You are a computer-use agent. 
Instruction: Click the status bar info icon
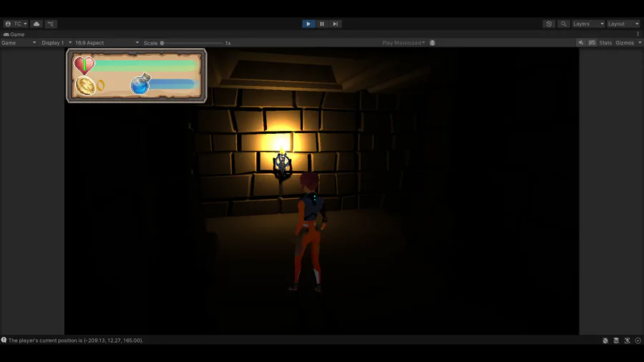(x=4, y=340)
